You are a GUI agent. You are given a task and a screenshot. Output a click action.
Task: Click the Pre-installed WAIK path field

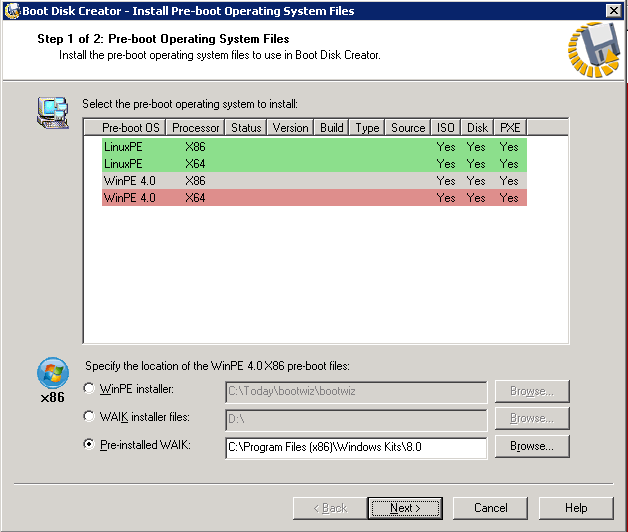click(x=356, y=447)
